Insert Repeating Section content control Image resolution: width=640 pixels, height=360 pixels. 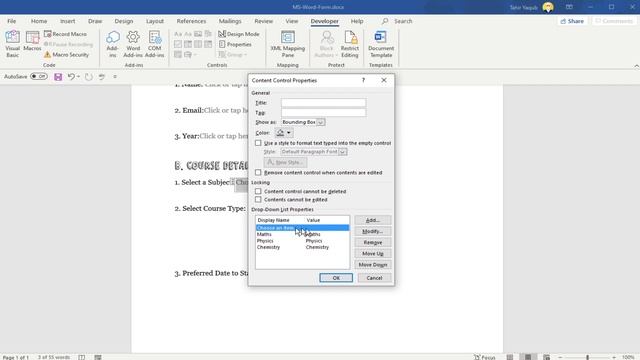tap(178, 54)
